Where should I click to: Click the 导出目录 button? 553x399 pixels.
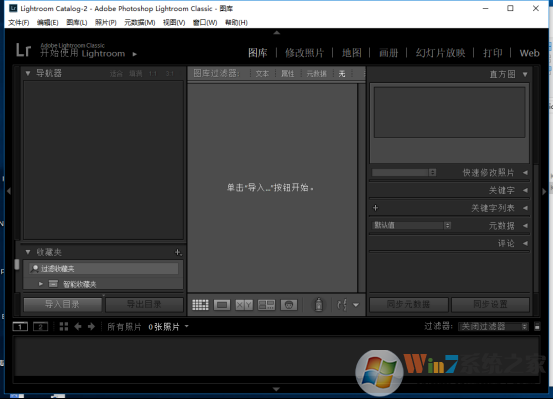(x=144, y=304)
